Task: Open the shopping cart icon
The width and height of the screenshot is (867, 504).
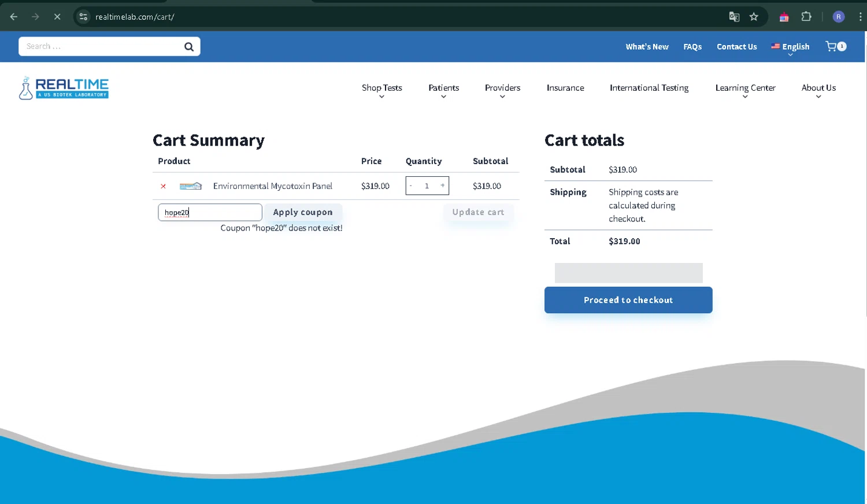Action: pyautogui.click(x=836, y=46)
